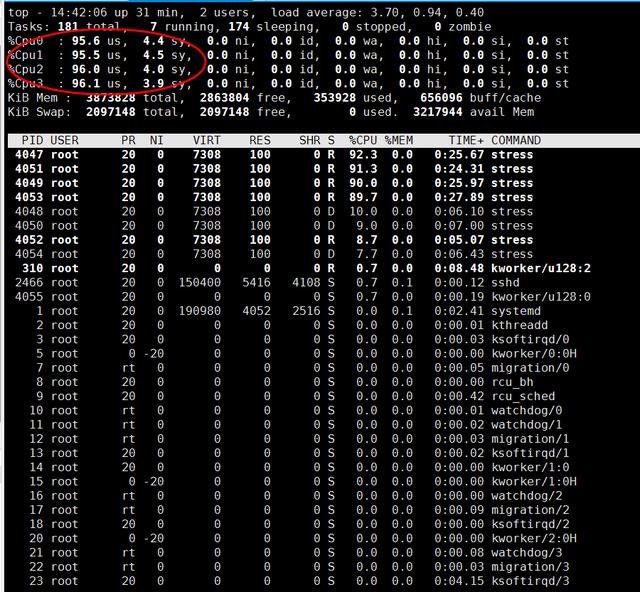
Task: Select the PID column header
Action: (x=32, y=140)
